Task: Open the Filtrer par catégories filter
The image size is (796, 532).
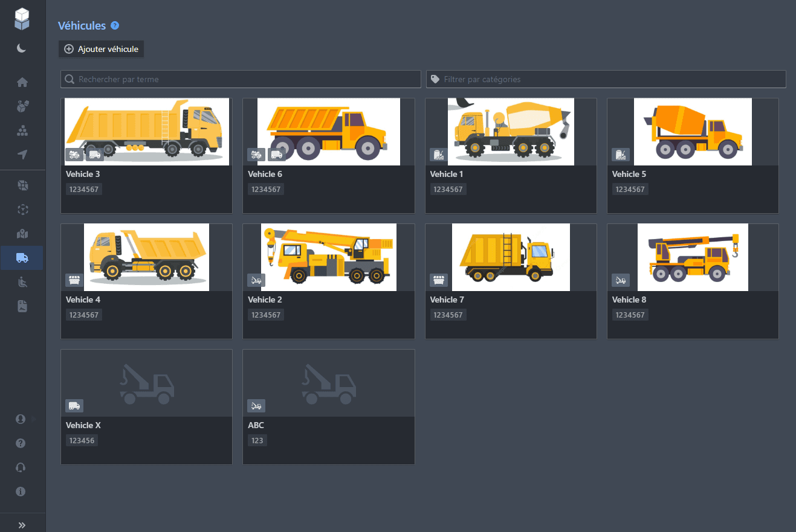Action: [606, 79]
